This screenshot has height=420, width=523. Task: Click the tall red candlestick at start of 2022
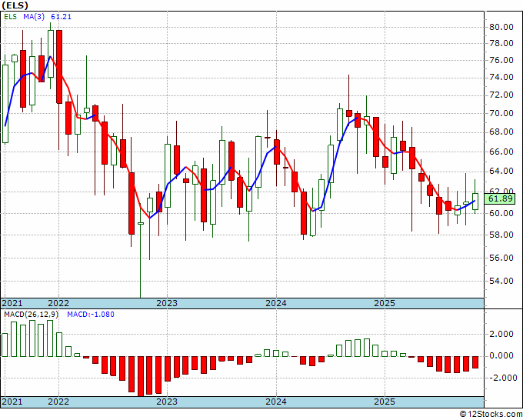59,67
